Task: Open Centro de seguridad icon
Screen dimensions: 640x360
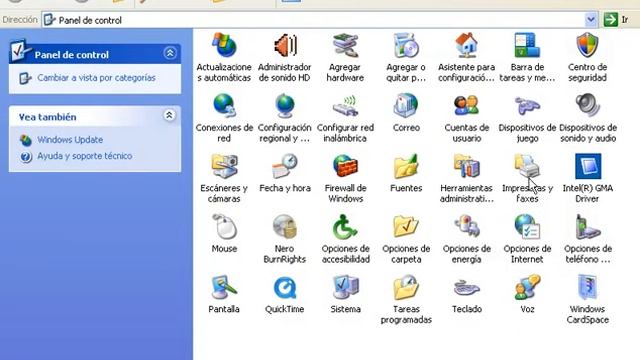Action: (587, 46)
